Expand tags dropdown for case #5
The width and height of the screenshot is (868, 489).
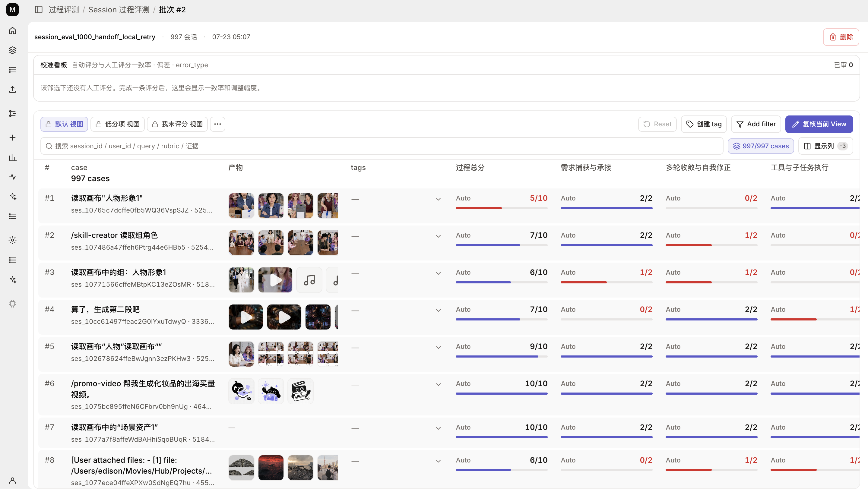[439, 347]
